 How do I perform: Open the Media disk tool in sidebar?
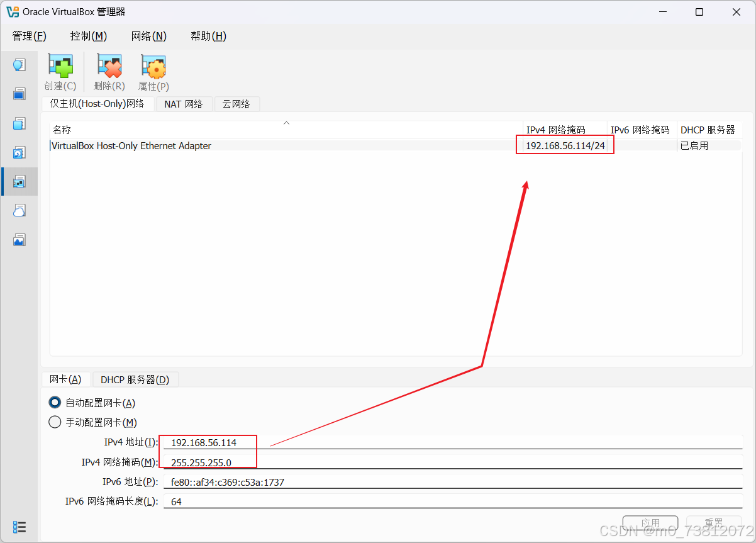[x=19, y=152]
